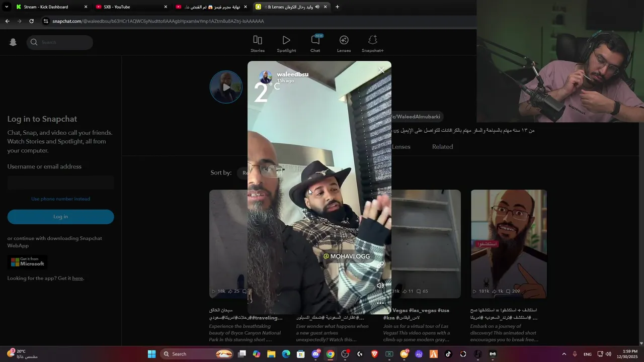Close the story viewer with X
Image resolution: width=644 pixels, height=362 pixels.
pos(381,70)
